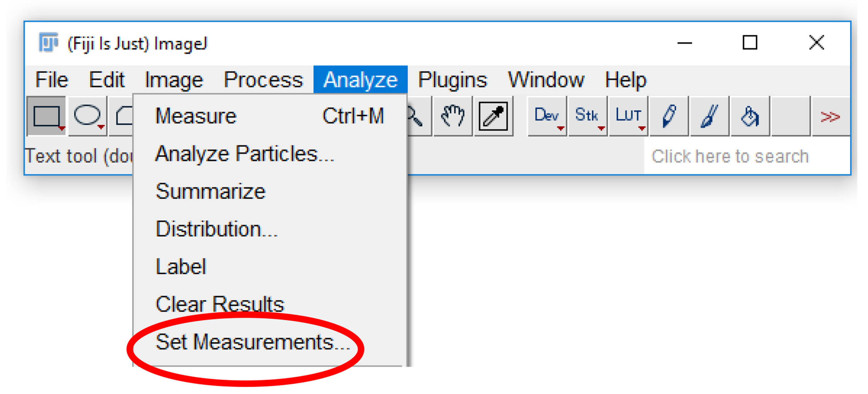
Task: Open the Plugins menu
Action: coord(452,80)
